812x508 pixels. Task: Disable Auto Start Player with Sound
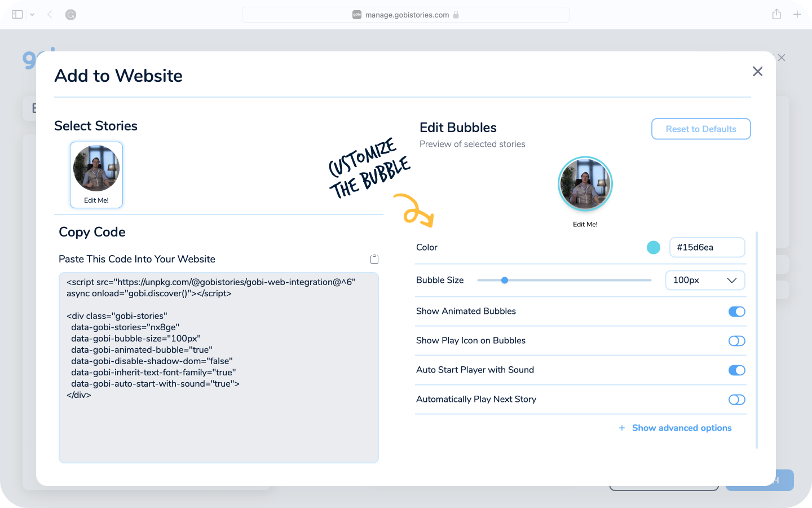click(x=737, y=370)
